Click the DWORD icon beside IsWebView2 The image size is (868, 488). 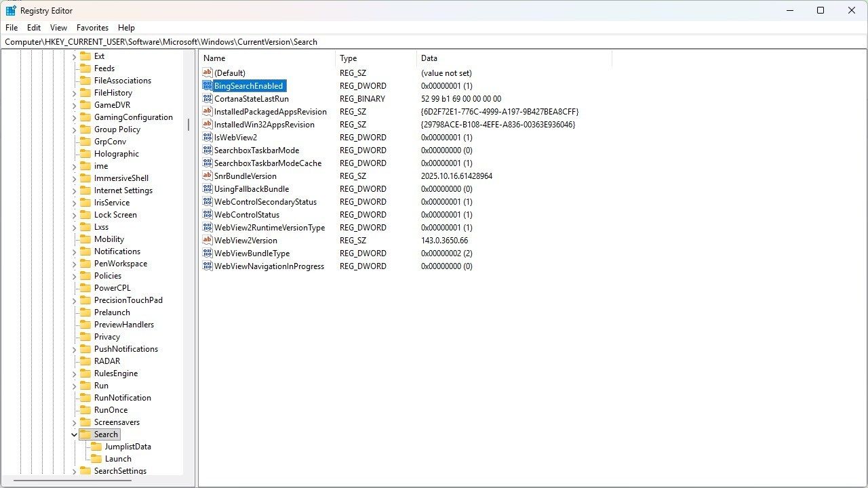click(208, 138)
